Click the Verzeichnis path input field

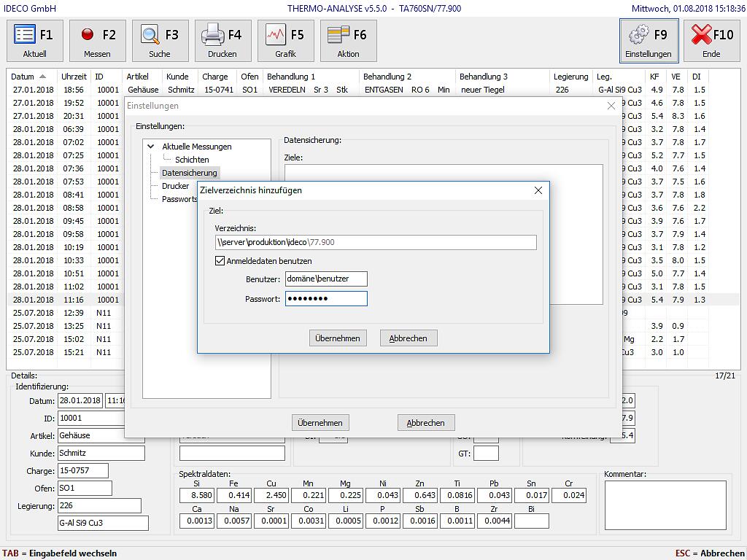375,242
